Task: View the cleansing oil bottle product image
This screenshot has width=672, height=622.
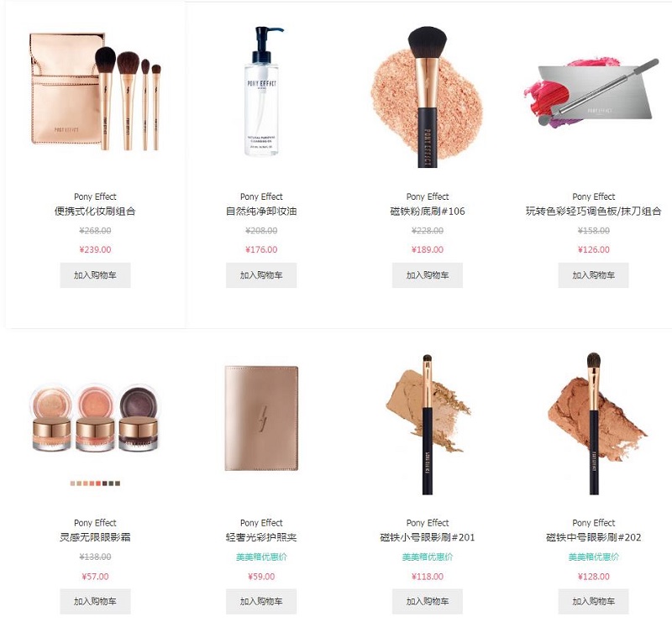Action: pyautogui.click(x=261, y=91)
